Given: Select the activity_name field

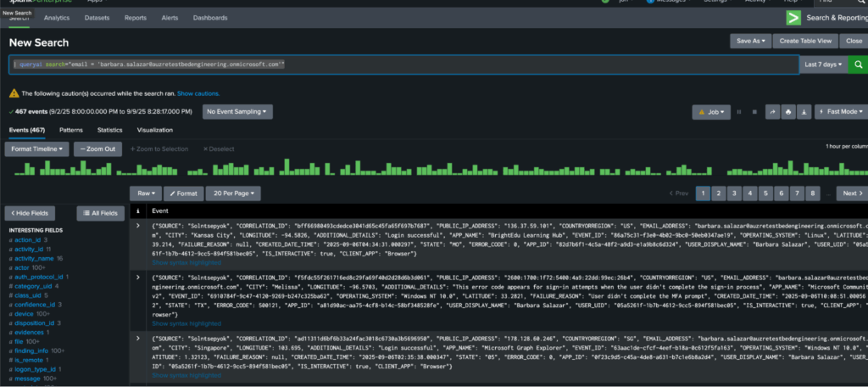Looking at the screenshot, I should (x=35, y=258).
